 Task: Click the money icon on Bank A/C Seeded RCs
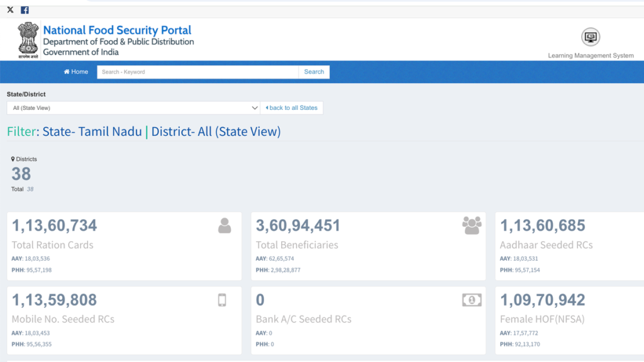472,300
